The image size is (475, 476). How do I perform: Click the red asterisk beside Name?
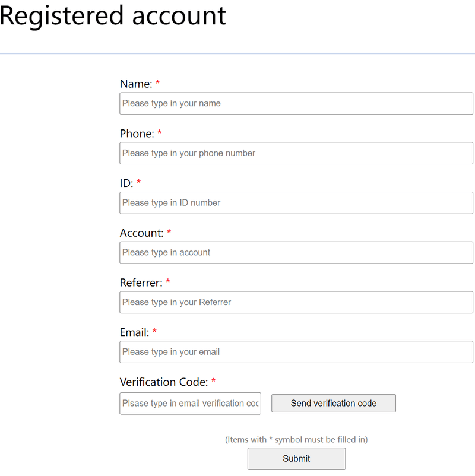pyautogui.click(x=158, y=84)
